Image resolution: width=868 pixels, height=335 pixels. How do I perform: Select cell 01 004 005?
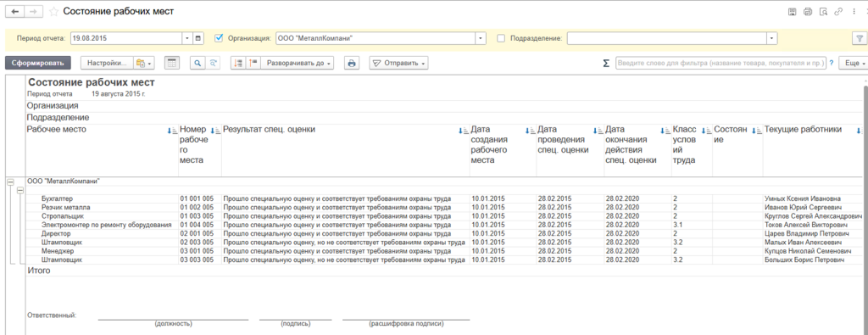[197, 226]
